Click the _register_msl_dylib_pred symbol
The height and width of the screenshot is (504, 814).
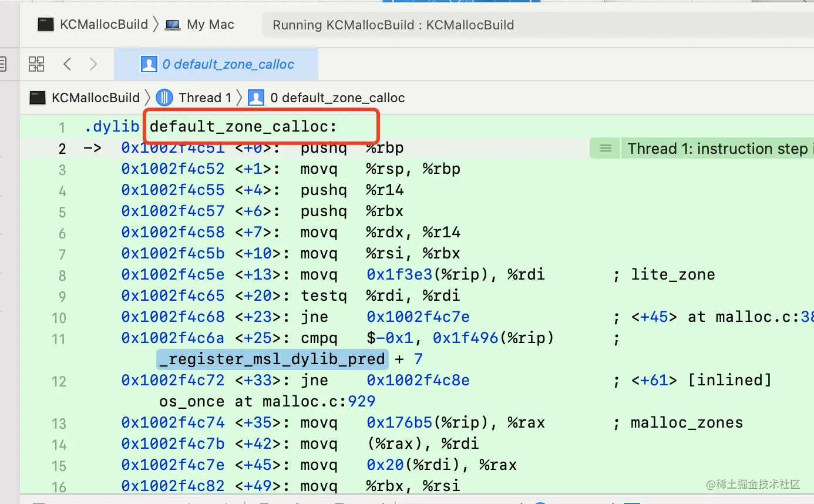pos(272,359)
